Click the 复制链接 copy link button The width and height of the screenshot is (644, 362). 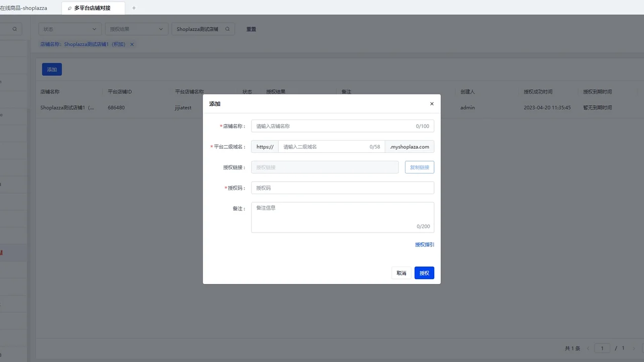[419, 167]
